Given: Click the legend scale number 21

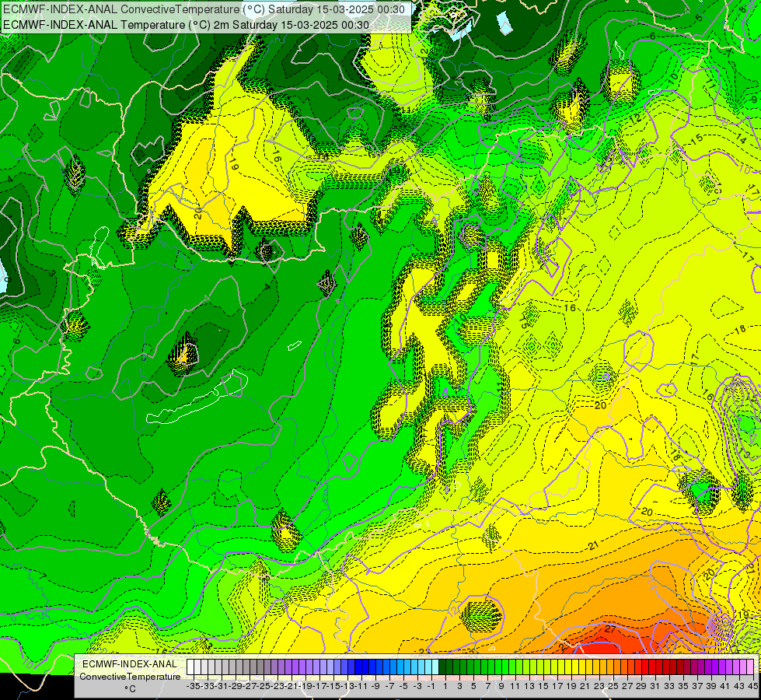Looking at the screenshot, I should [x=585, y=686].
